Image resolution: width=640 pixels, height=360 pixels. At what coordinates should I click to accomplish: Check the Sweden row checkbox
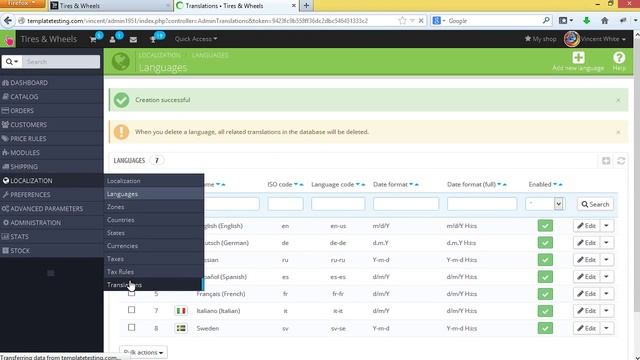coord(131,327)
